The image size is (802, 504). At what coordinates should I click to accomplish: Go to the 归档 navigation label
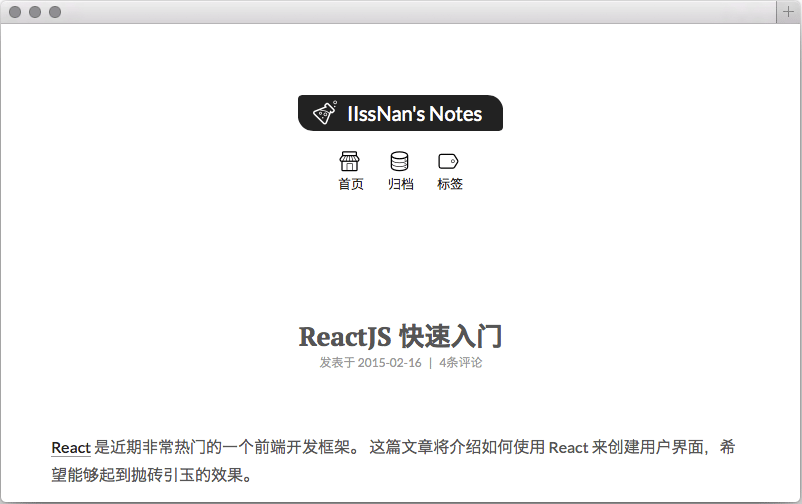400,184
